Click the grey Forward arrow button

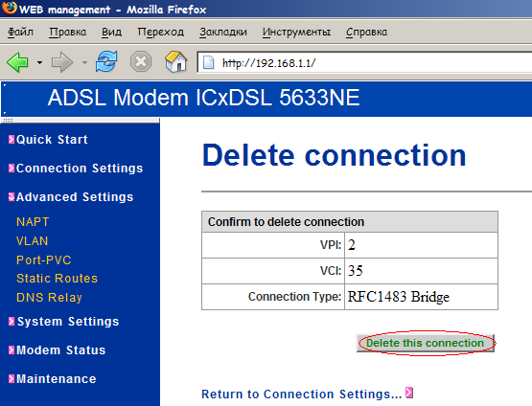[x=61, y=62]
